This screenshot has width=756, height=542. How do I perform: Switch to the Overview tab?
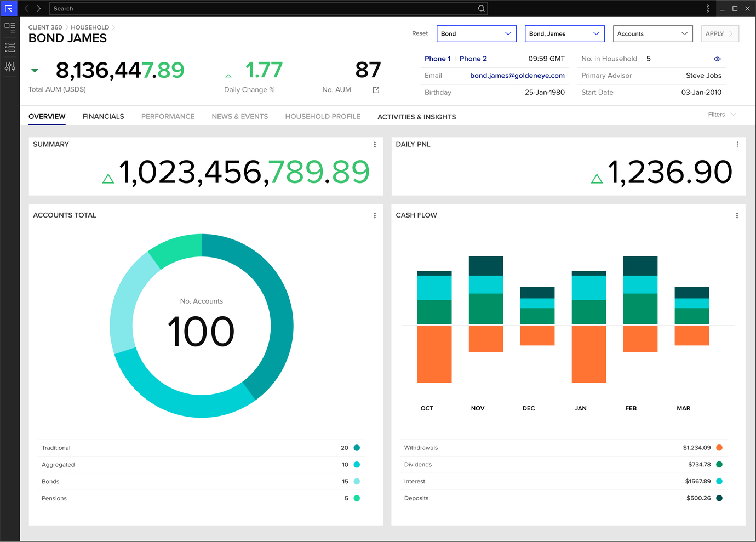pyautogui.click(x=47, y=116)
